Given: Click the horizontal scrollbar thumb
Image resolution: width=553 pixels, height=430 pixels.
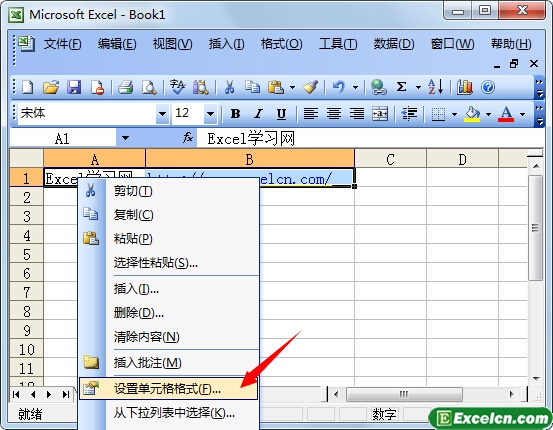Looking at the screenshot, I should (404, 394).
